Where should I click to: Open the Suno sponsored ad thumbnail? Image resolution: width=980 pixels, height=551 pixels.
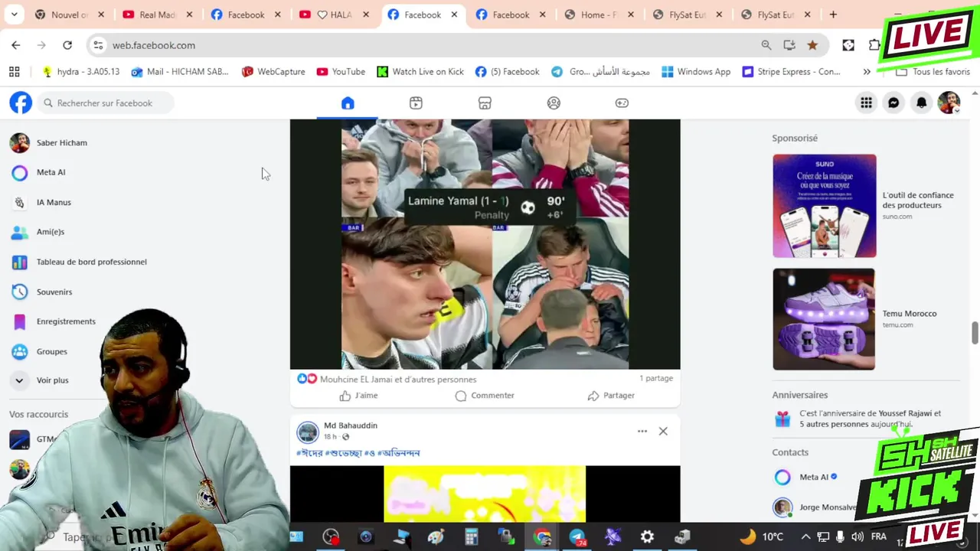pyautogui.click(x=825, y=206)
